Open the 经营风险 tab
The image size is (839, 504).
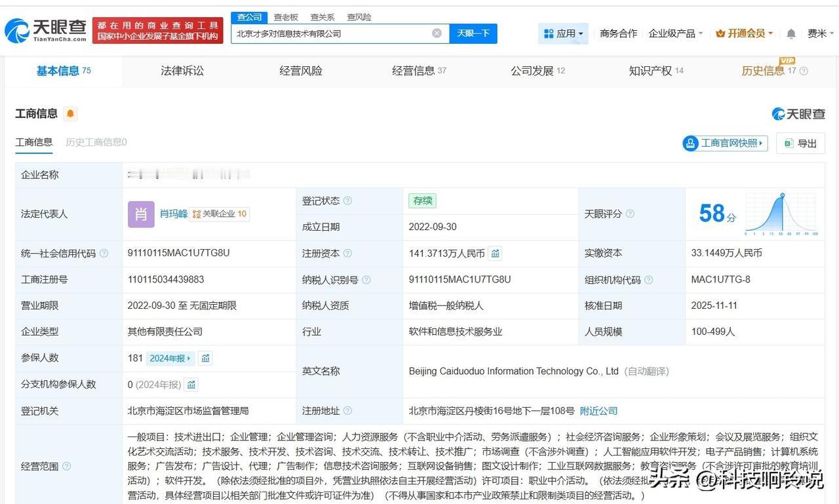(301, 71)
